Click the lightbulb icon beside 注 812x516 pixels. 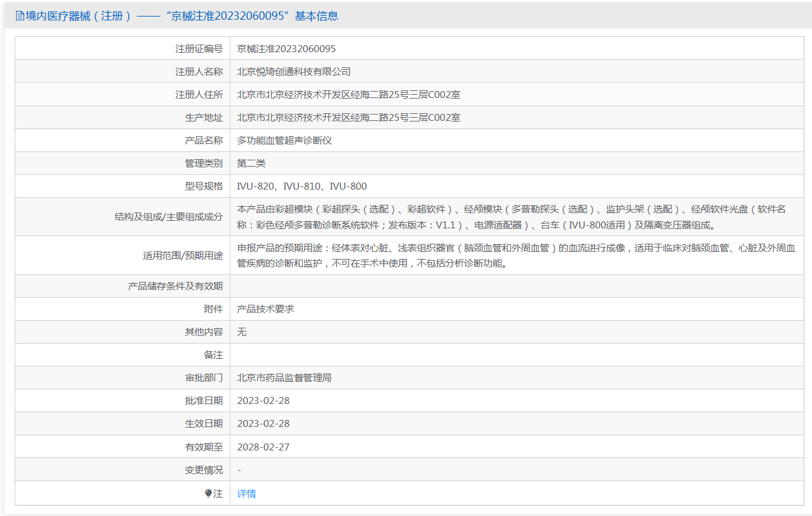pos(208,494)
